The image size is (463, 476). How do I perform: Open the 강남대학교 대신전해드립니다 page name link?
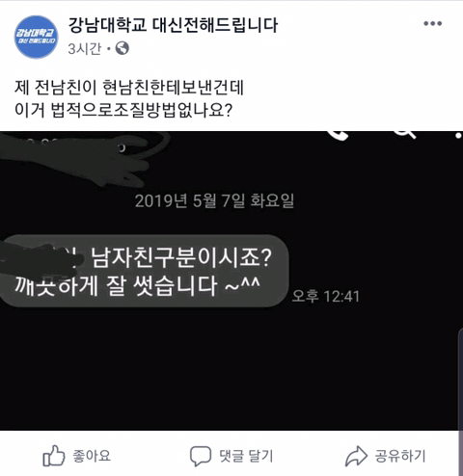(173, 25)
